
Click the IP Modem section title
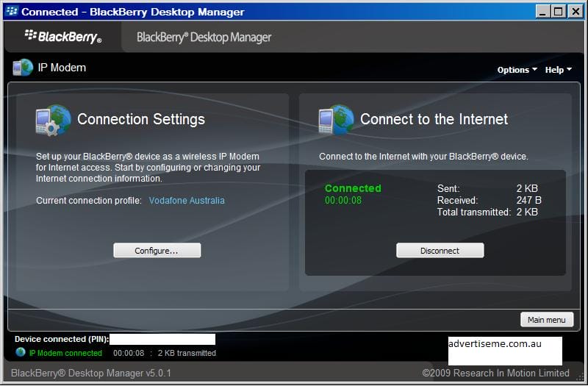coord(62,68)
